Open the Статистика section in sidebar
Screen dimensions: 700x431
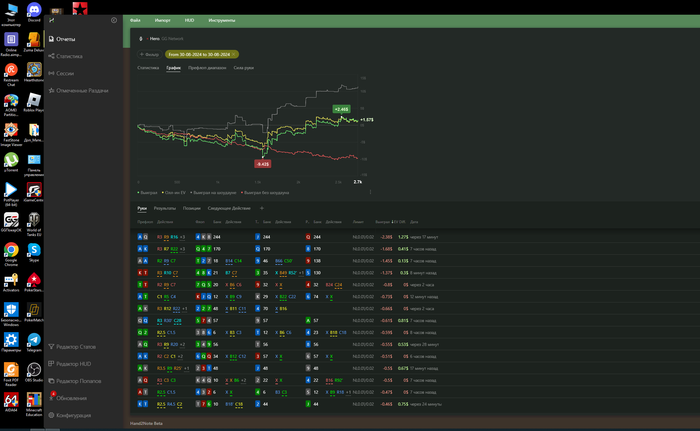tap(65, 56)
